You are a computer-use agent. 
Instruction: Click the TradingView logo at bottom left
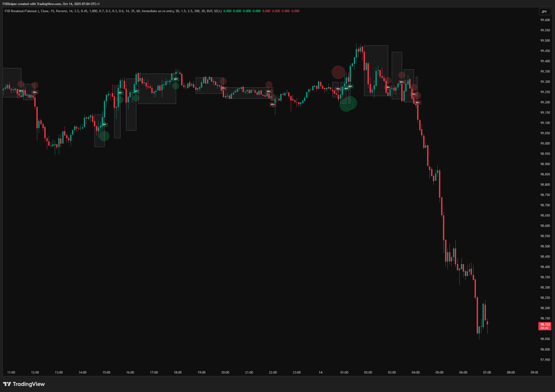[x=24, y=384]
